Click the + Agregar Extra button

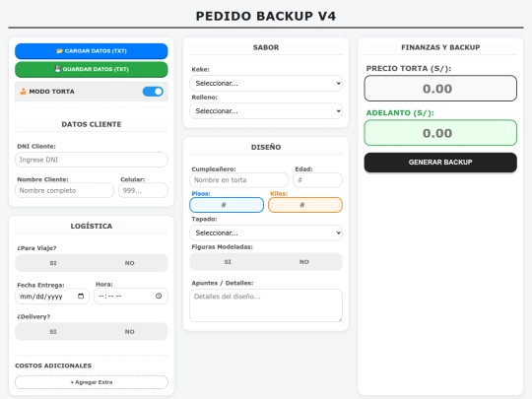point(92,382)
